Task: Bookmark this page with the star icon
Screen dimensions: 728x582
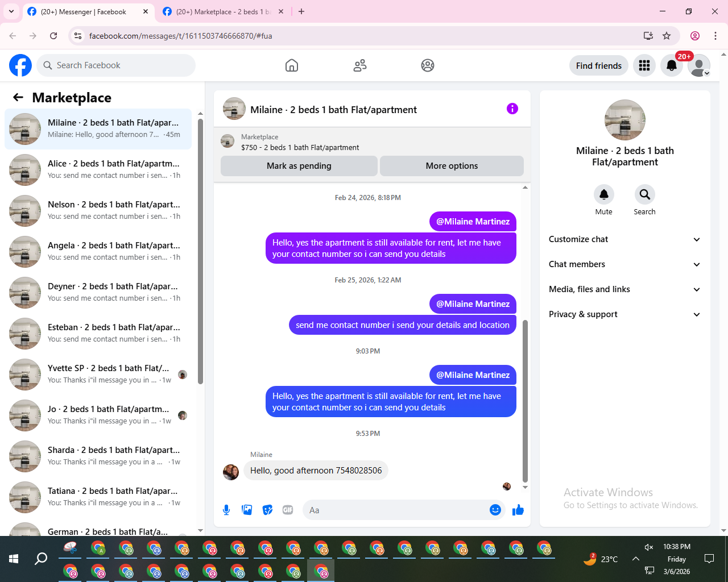Action: [x=667, y=36]
